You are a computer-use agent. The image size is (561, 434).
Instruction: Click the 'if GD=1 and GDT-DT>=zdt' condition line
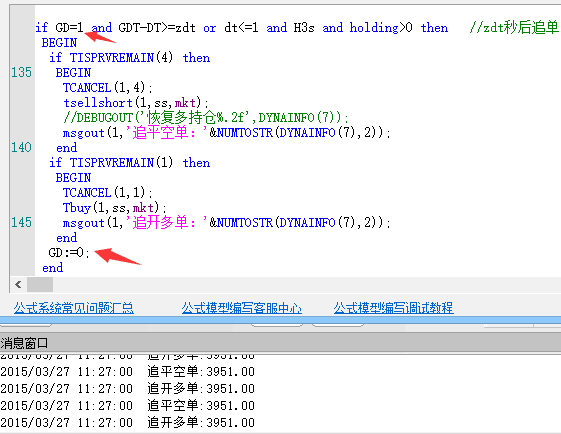tap(242, 28)
